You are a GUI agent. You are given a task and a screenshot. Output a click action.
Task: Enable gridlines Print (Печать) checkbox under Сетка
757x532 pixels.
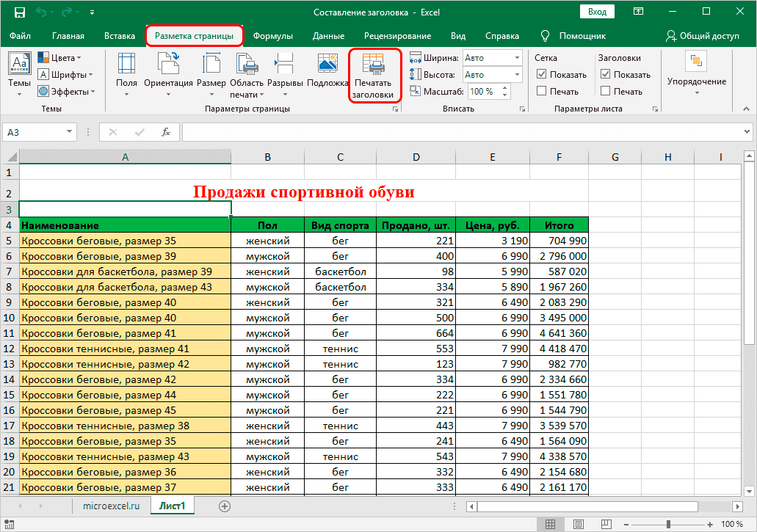pos(542,92)
